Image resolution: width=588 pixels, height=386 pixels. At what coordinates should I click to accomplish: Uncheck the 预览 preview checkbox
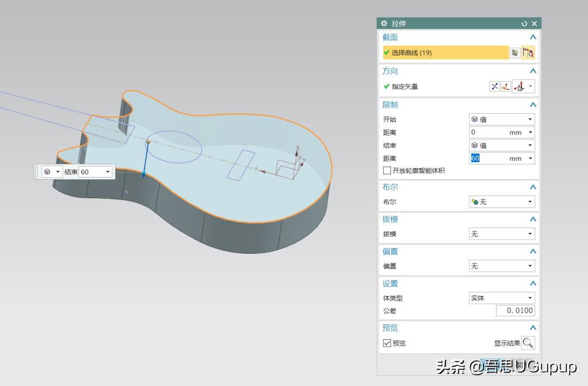pos(387,343)
